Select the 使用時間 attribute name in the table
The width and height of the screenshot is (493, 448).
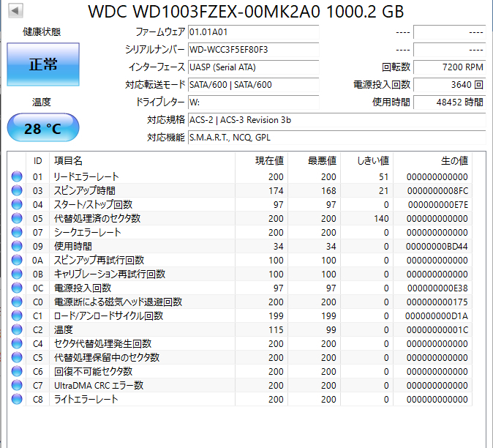pos(73,246)
